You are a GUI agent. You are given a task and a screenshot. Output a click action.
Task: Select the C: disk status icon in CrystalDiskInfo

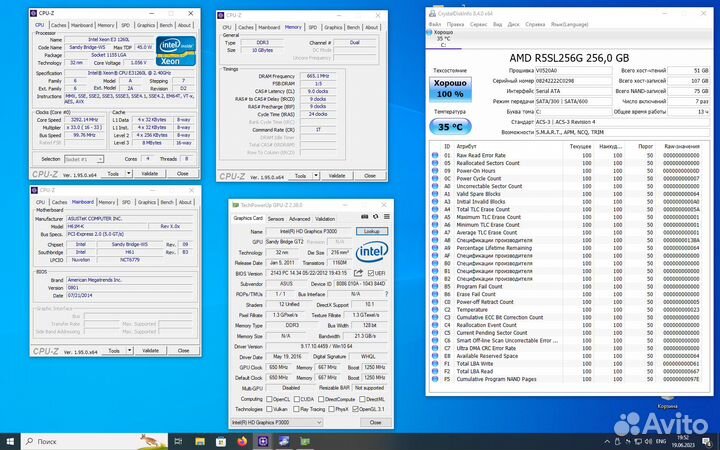point(429,33)
